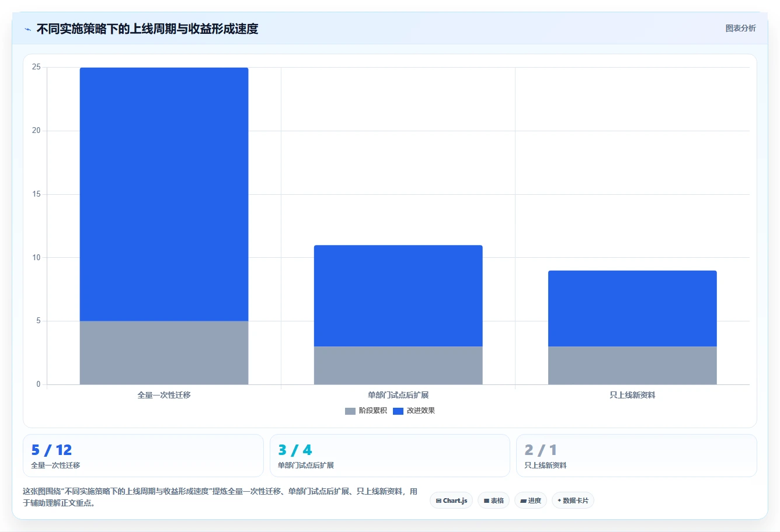This screenshot has height=532, width=780.
Task: Click the 全量一次性迁移 x-axis label
Action: [164, 395]
